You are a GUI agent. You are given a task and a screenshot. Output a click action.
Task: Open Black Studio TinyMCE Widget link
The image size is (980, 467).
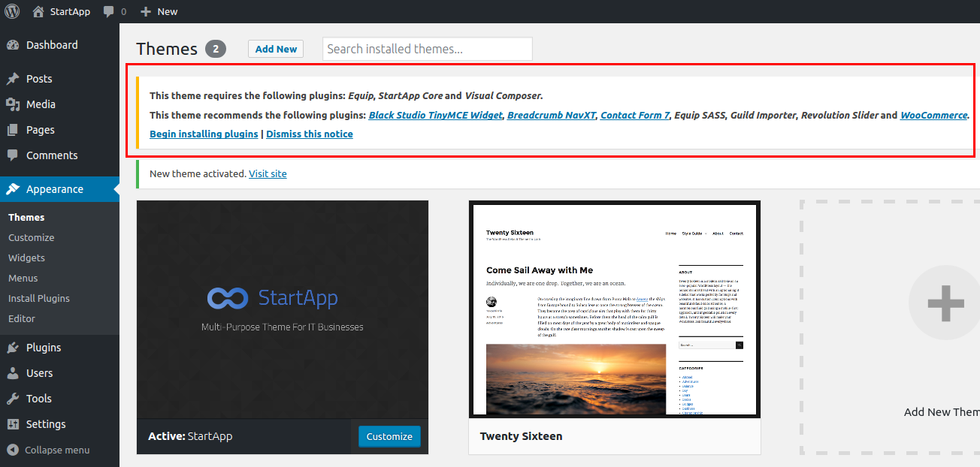(x=435, y=115)
